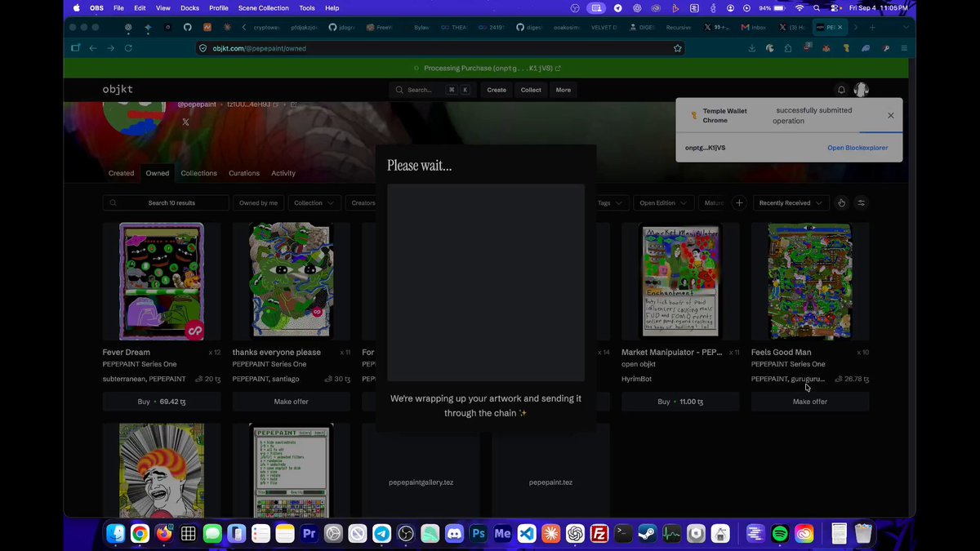980x551 pixels.
Task: Open Discord from the dock
Action: pyautogui.click(x=454, y=534)
